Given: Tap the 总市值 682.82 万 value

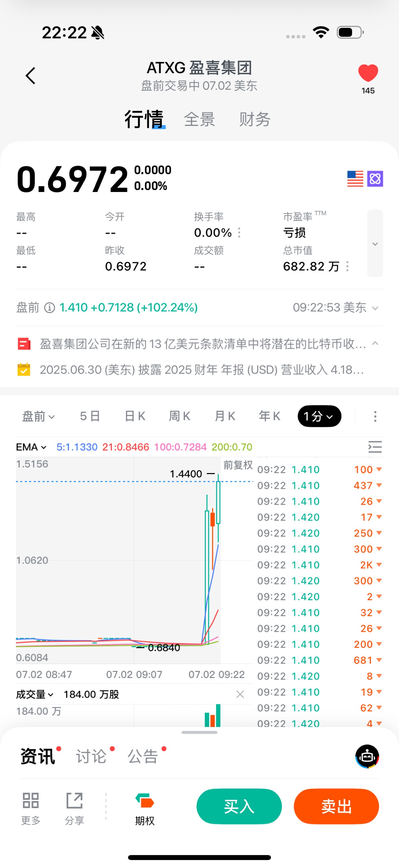Looking at the screenshot, I should tap(311, 266).
